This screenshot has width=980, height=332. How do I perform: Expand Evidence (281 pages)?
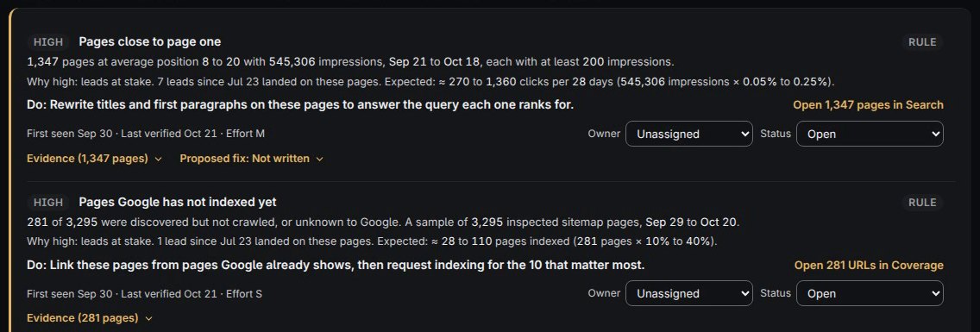pyautogui.click(x=90, y=318)
